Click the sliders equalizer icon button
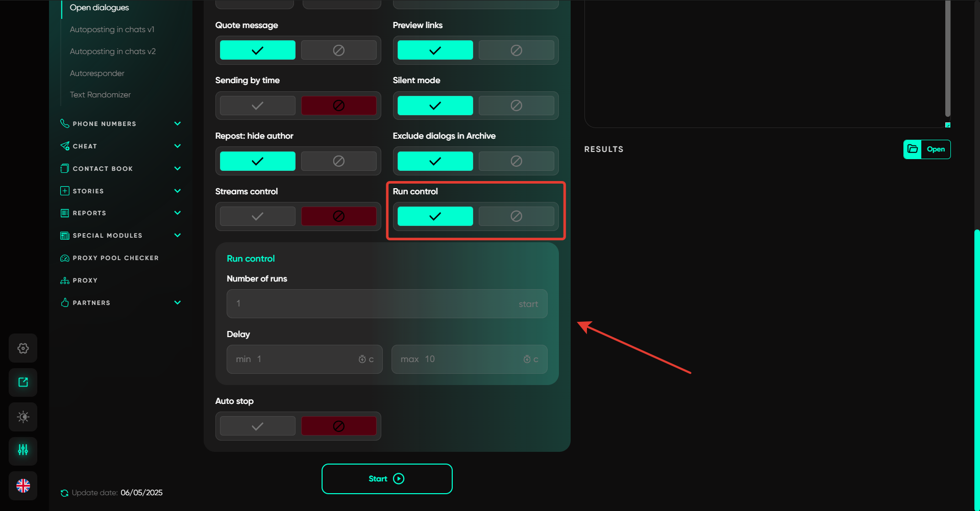The height and width of the screenshot is (511, 980). pyautogui.click(x=23, y=450)
